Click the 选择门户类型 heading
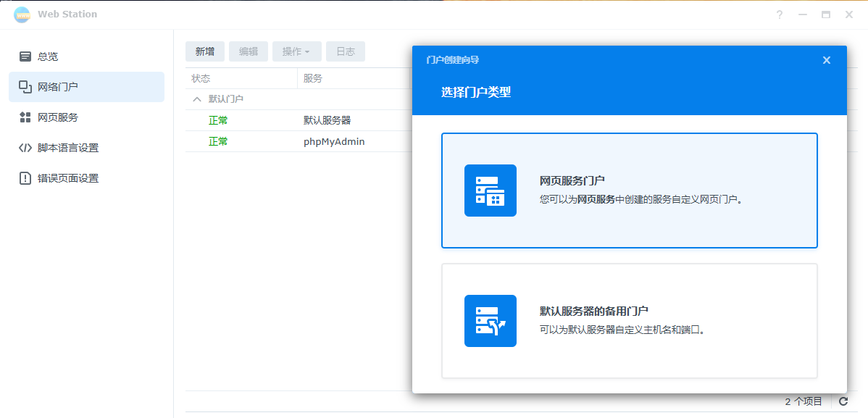Image resolution: width=868 pixels, height=418 pixels. 475,93
